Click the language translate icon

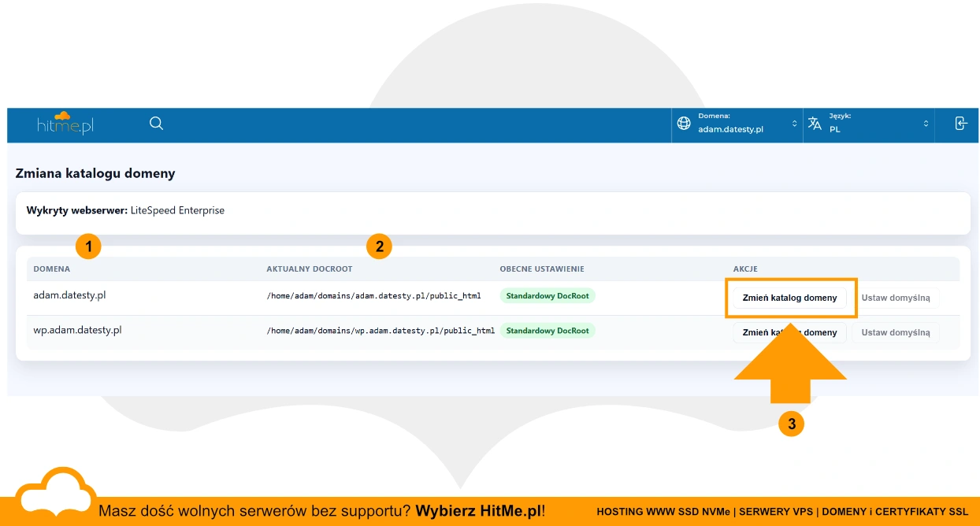[x=815, y=124]
